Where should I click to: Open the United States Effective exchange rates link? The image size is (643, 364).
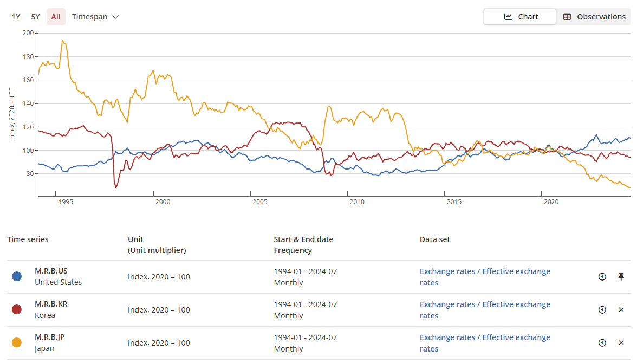point(485,277)
